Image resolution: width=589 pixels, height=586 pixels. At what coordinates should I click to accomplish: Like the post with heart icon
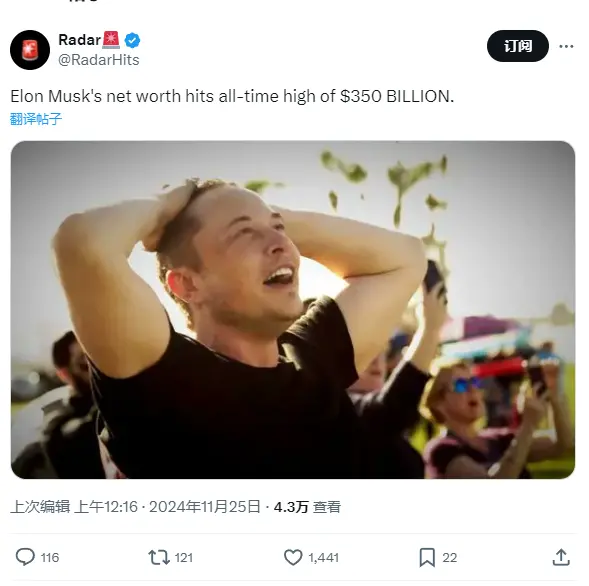(293, 557)
